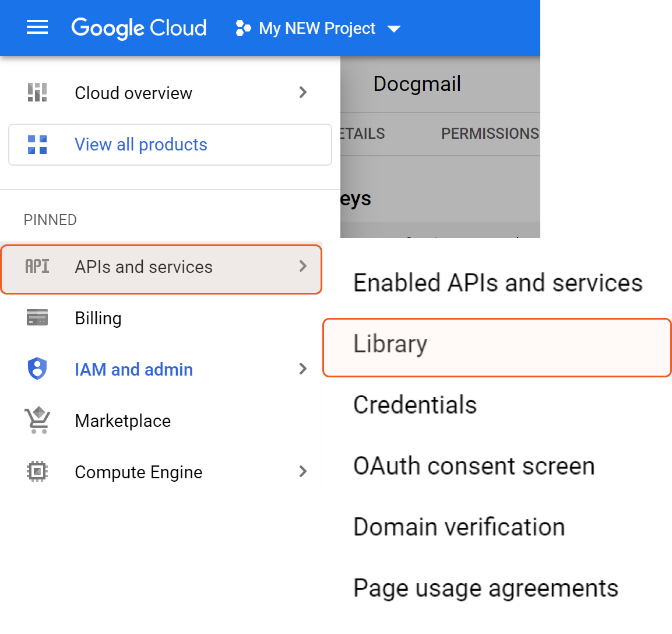Open OAuth consent screen menu item

click(474, 466)
